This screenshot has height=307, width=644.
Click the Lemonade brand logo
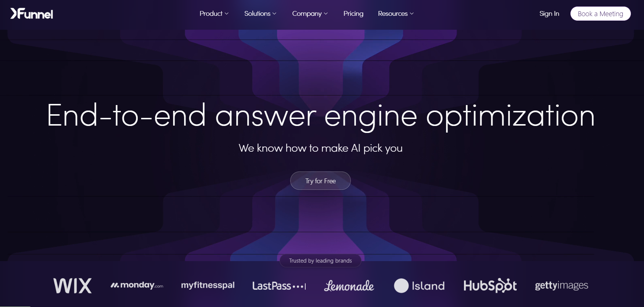pyautogui.click(x=349, y=286)
